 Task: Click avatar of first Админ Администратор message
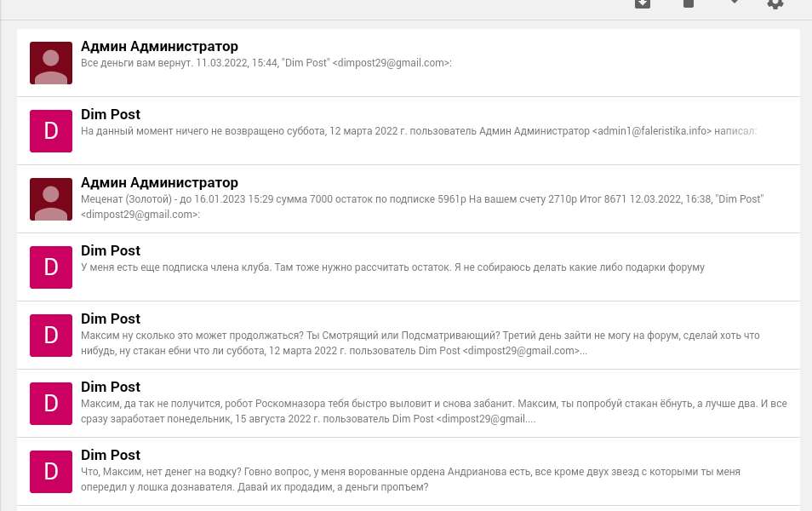pos(51,63)
